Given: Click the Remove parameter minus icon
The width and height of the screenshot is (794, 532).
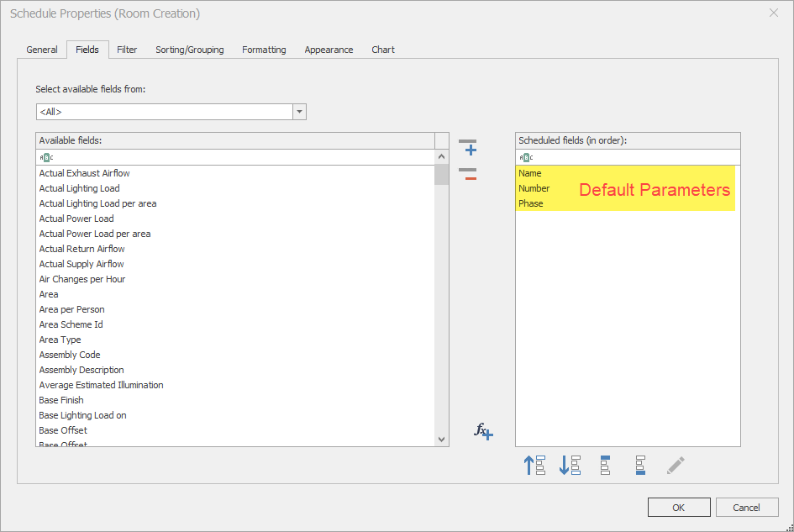Looking at the screenshot, I should coord(468,174).
